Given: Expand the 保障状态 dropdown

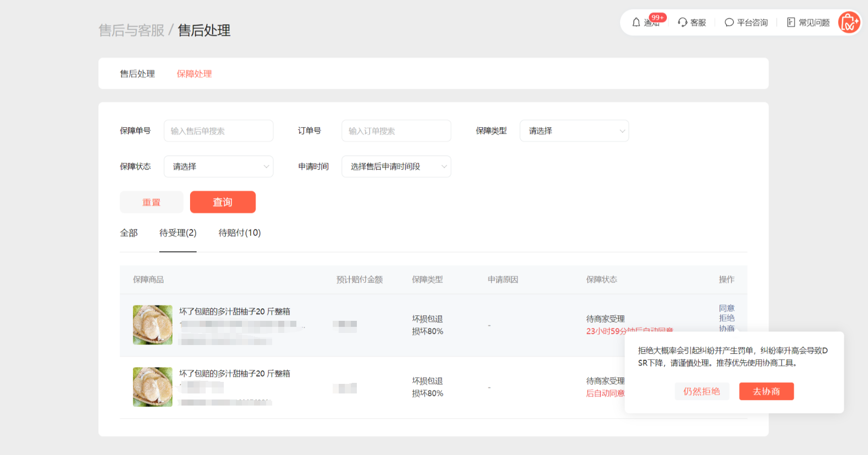Looking at the screenshot, I should [218, 166].
